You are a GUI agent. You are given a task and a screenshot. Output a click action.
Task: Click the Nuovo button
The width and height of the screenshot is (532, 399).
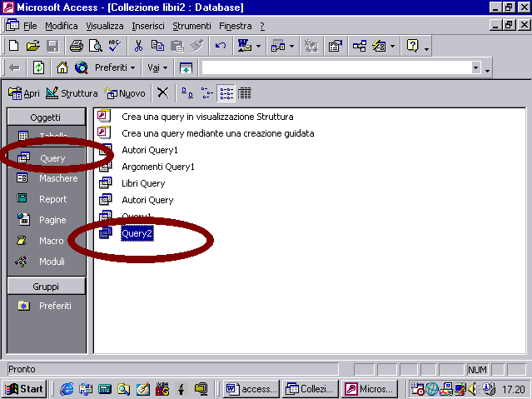[x=125, y=93]
